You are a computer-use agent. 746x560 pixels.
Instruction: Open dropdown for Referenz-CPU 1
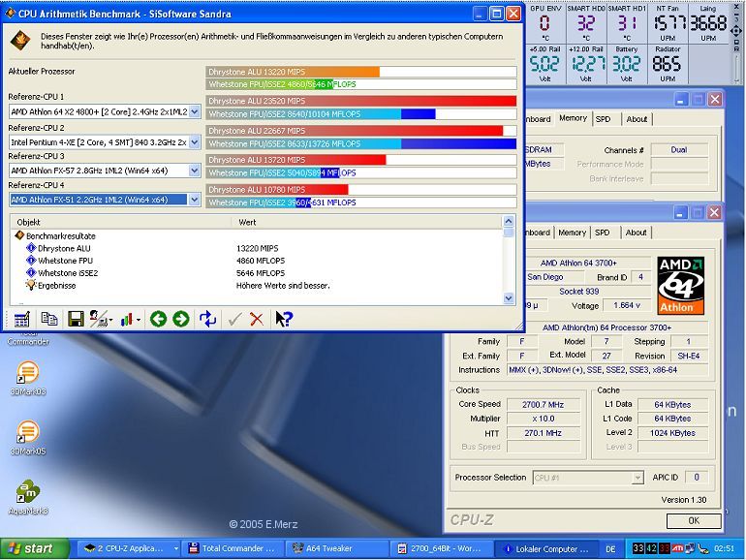(194, 111)
